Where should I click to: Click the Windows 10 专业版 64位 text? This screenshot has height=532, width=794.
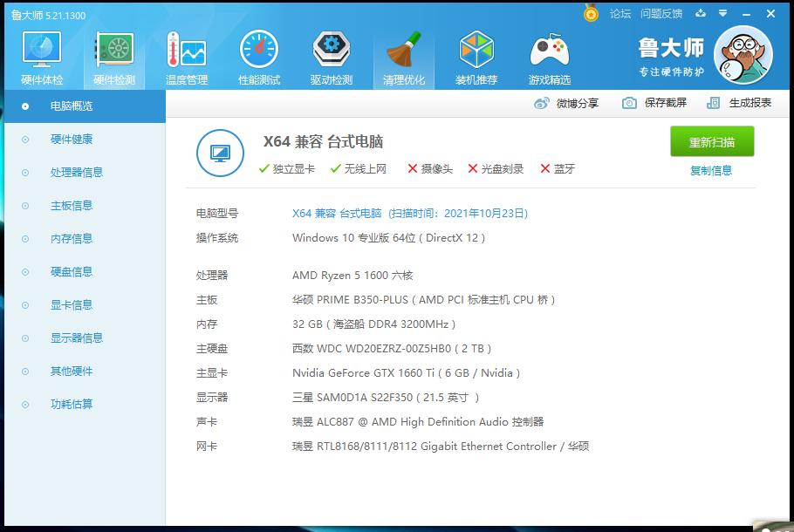388,238
